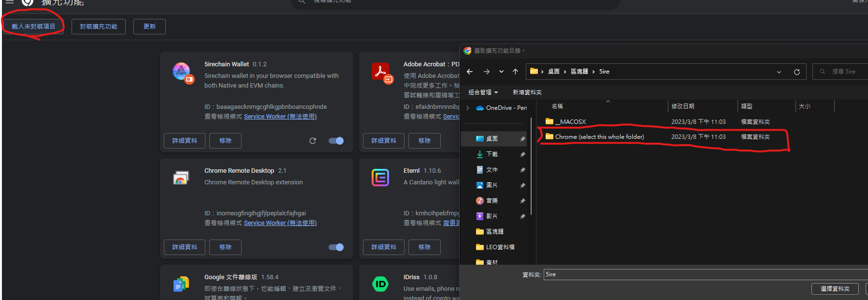Viewport: 868px width, 300px height.
Task: Remove the Eternl extension
Action: (424, 247)
